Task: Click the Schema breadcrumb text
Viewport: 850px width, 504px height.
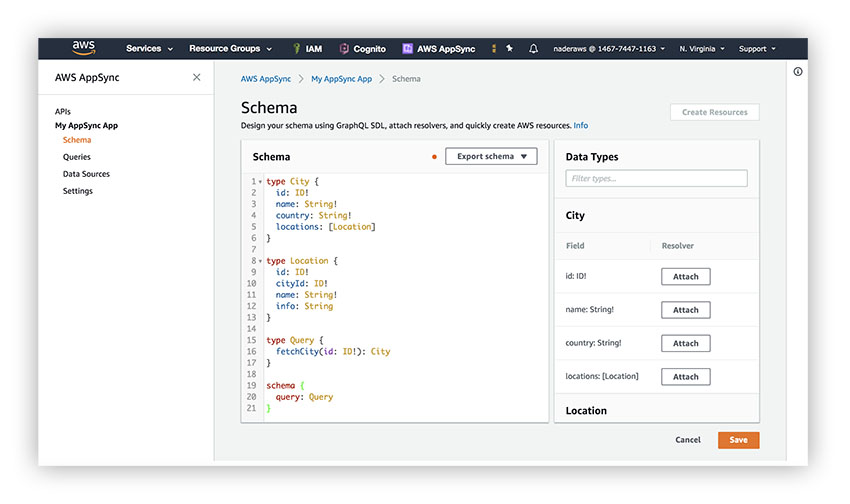Action: (x=406, y=79)
